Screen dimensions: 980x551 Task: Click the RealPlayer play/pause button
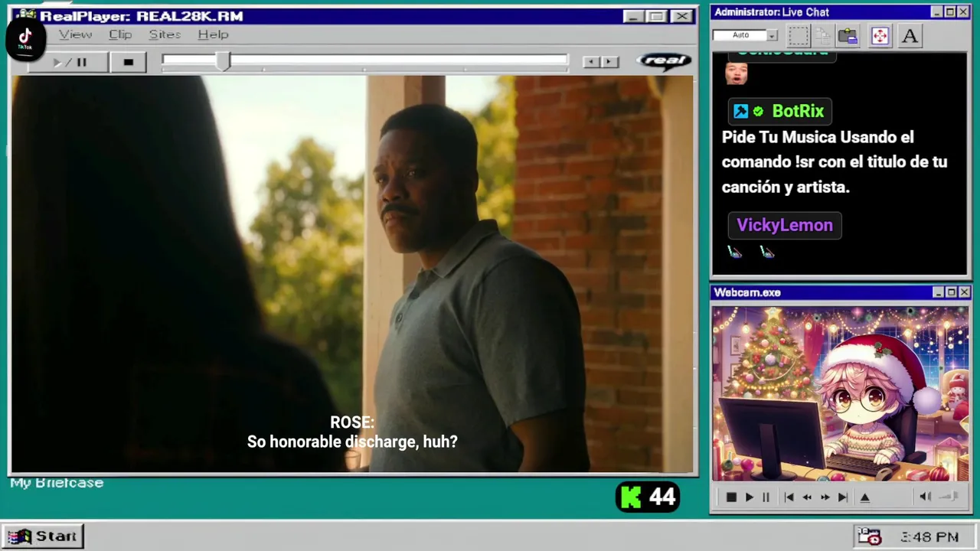[x=68, y=62]
